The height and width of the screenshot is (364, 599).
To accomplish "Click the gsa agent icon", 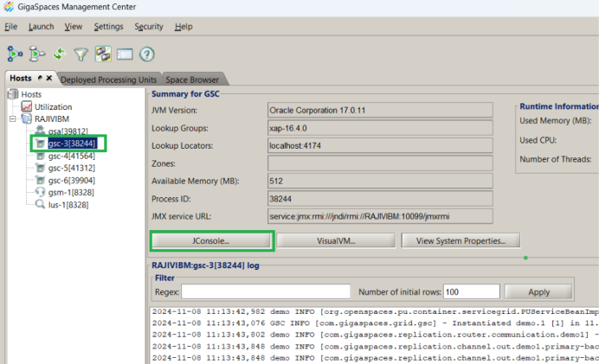I will [40, 131].
